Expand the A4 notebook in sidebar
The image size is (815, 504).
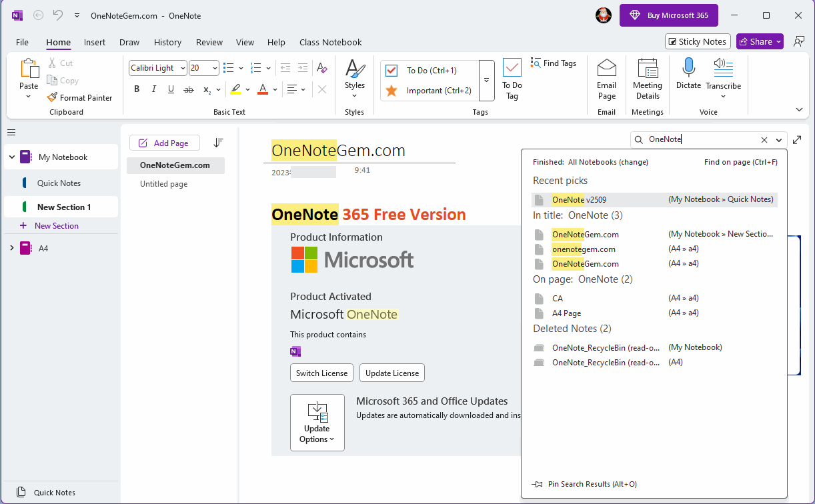(11, 247)
